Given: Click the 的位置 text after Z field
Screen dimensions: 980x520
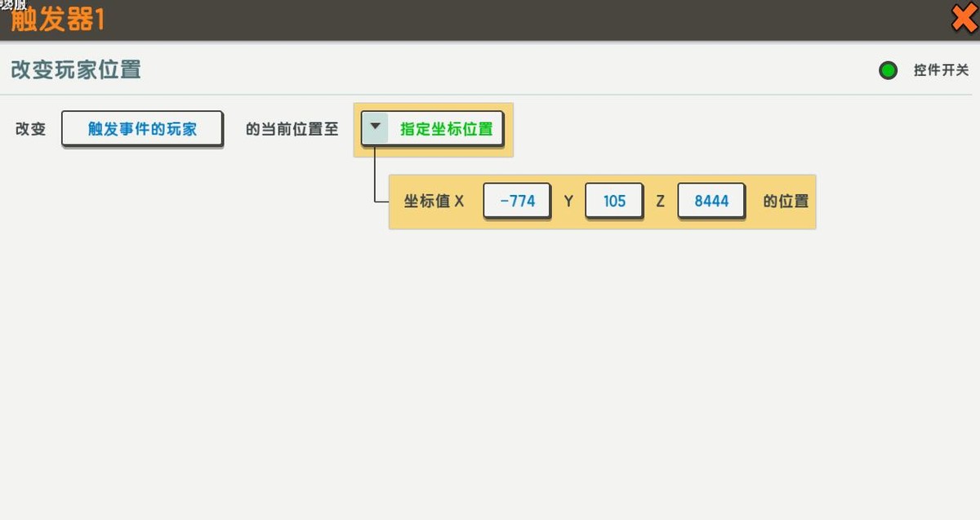Looking at the screenshot, I should tap(786, 201).
